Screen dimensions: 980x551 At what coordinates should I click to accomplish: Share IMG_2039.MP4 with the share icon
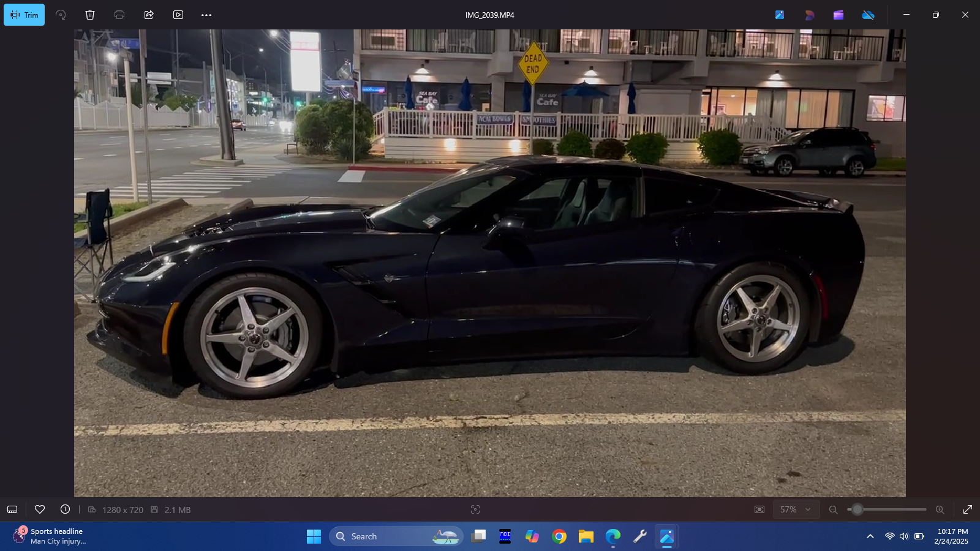pyautogui.click(x=148, y=15)
